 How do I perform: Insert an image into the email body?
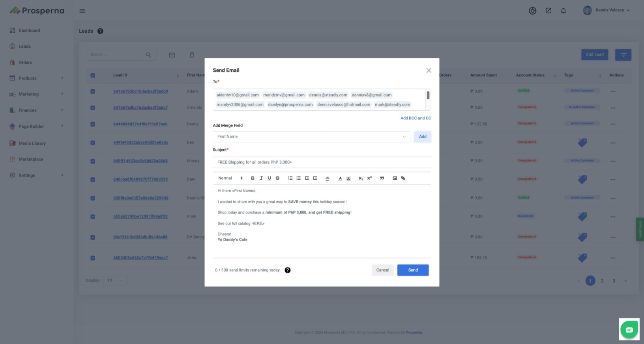[x=395, y=178]
